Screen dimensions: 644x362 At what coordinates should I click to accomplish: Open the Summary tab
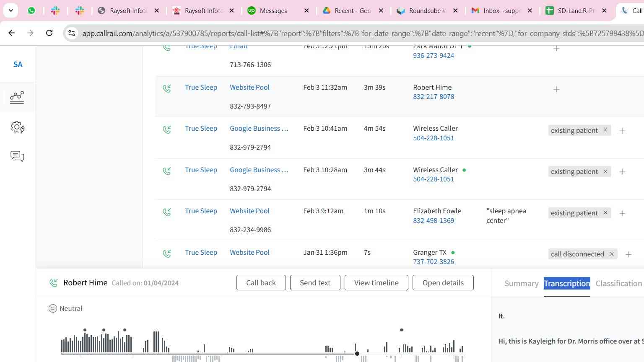click(521, 284)
